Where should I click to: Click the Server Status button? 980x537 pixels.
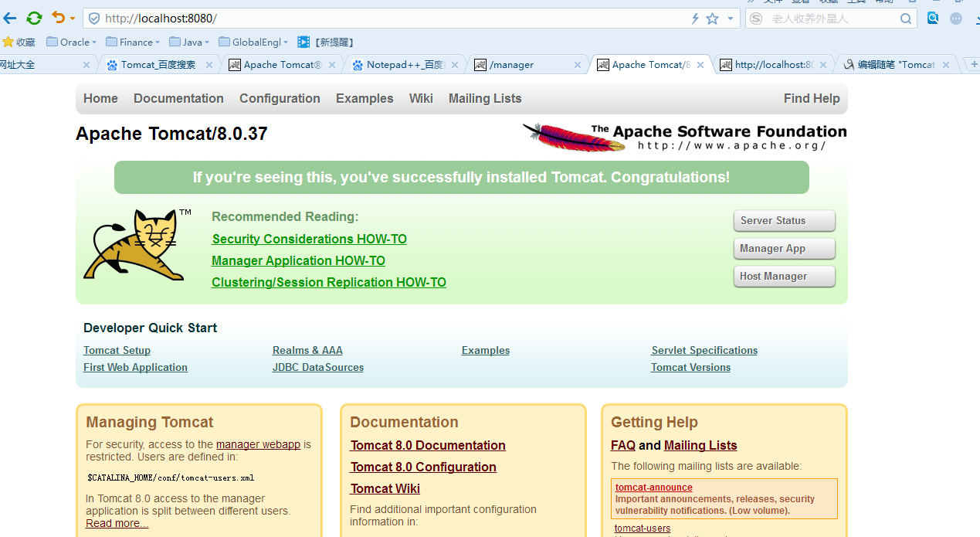pos(784,220)
